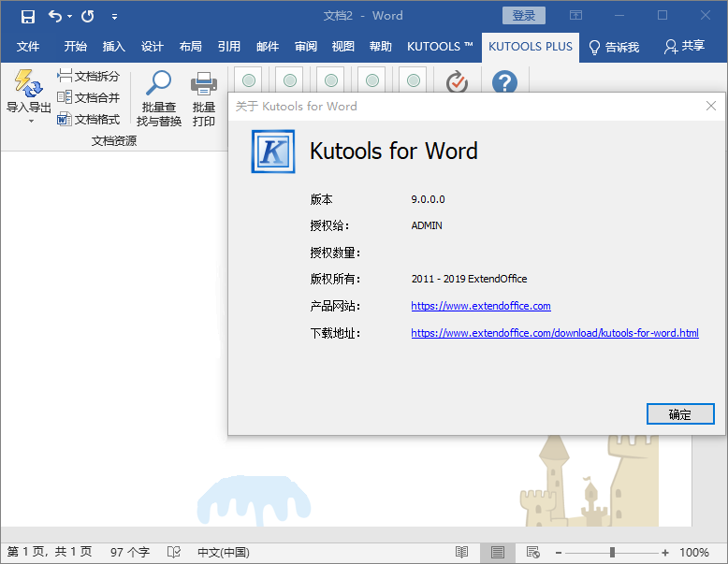Open the Ribbon Display Options icon
The image size is (728, 564).
[575, 15]
